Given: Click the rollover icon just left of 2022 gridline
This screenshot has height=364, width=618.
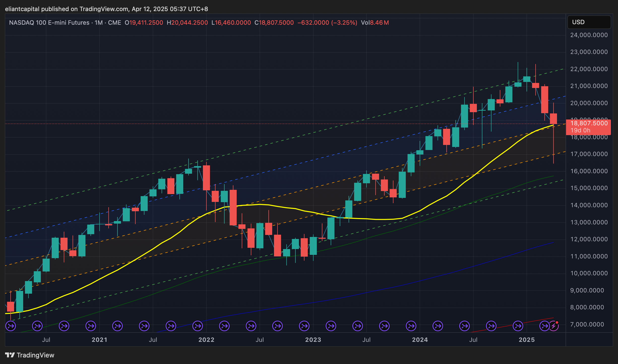Looking at the screenshot, I should click(197, 326).
